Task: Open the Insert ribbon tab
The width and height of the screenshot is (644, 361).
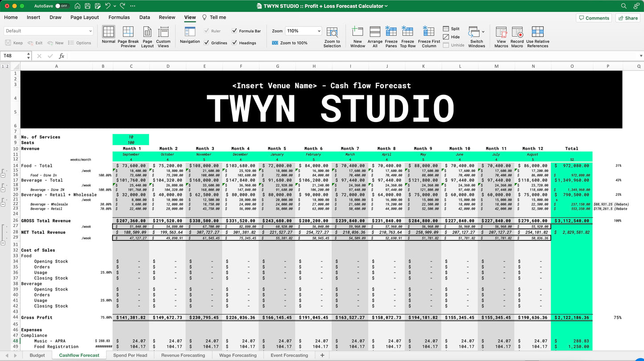Action: click(33, 17)
